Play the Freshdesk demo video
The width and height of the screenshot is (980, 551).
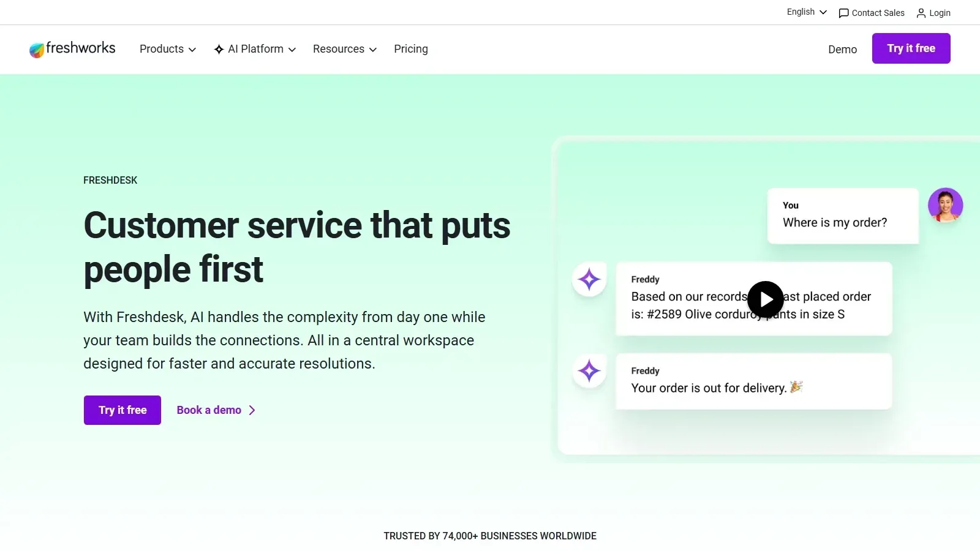[x=766, y=299]
